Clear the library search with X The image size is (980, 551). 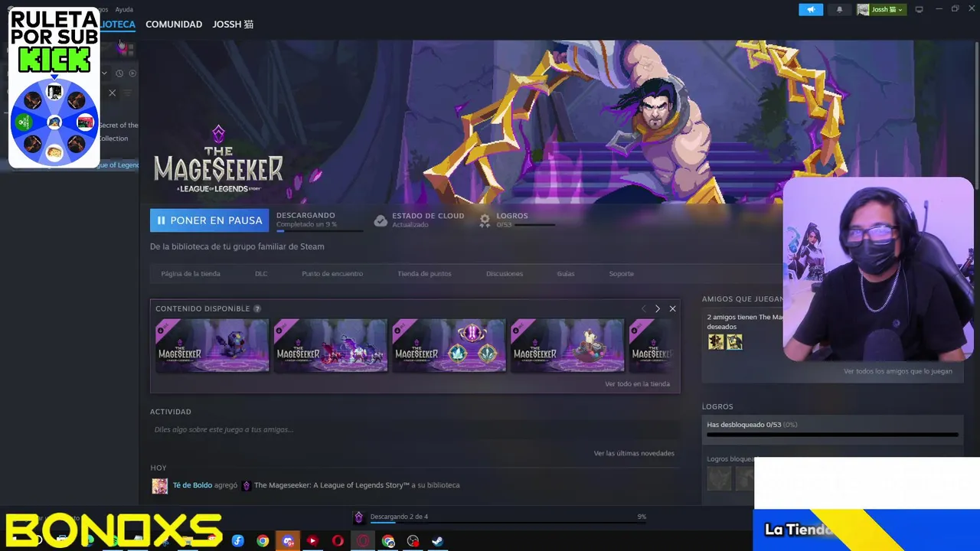coord(112,93)
